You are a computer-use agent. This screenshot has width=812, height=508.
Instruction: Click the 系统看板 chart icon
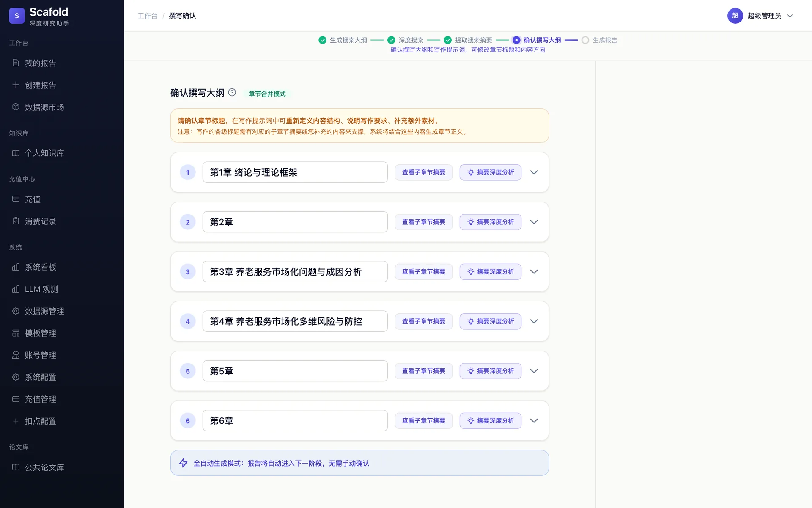(16, 267)
